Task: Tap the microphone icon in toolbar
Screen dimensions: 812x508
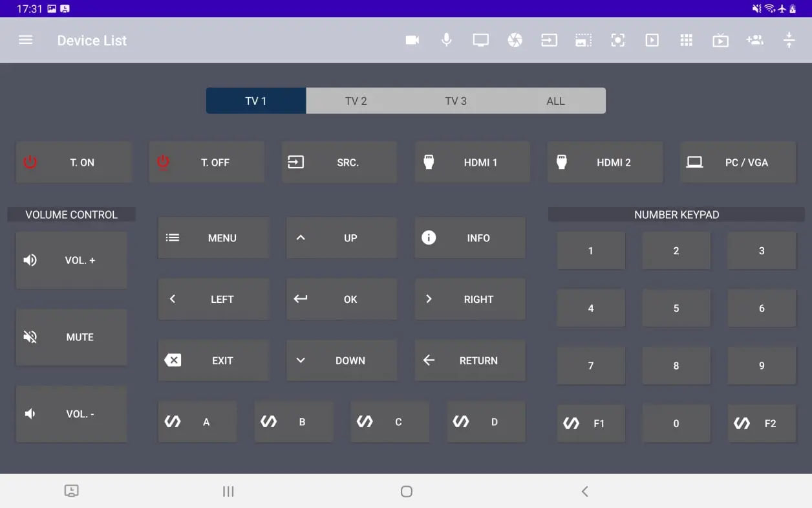Action: click(x=446, y=40)
